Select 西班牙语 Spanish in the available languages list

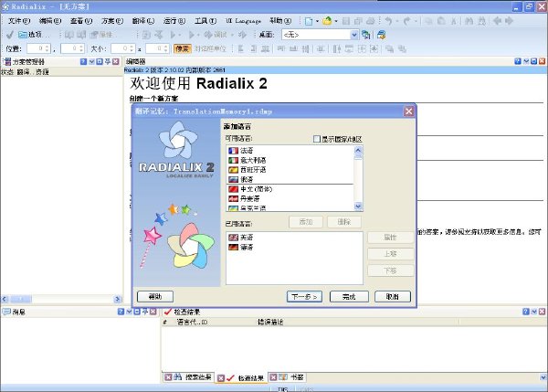tap(290, 170)
